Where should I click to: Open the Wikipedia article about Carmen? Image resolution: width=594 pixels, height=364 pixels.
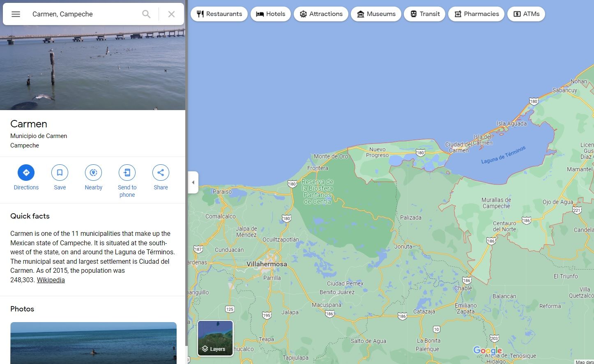click(51, 280)
